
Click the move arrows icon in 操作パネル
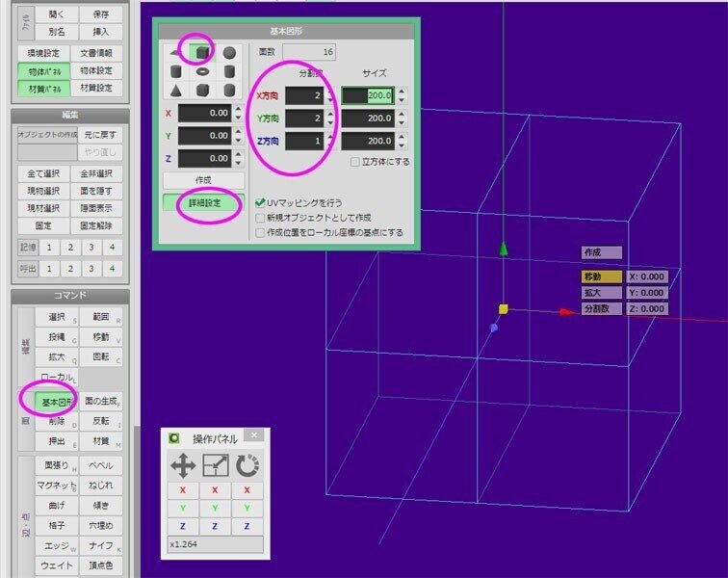pyautogui.click(x=183, y=465)
